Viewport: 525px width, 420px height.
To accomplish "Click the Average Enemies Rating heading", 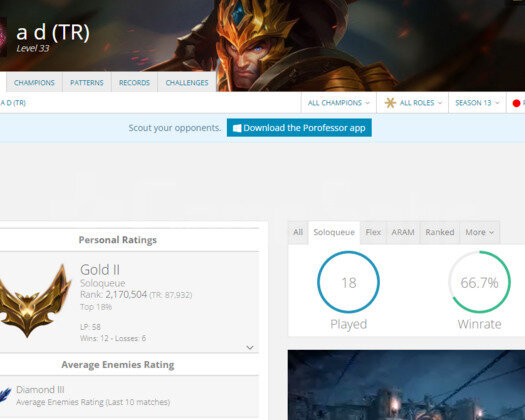I will [118, 364].
